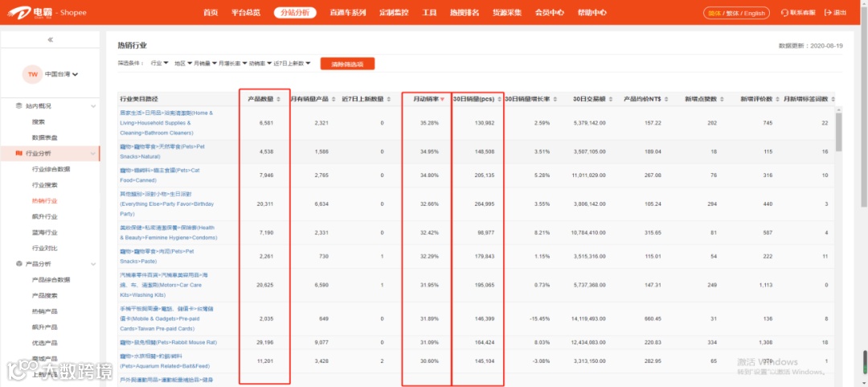This screenshot has height=387, width=868.
Task: Collapse the 站内概况 section chevron
Action: [x=93, y=106]
